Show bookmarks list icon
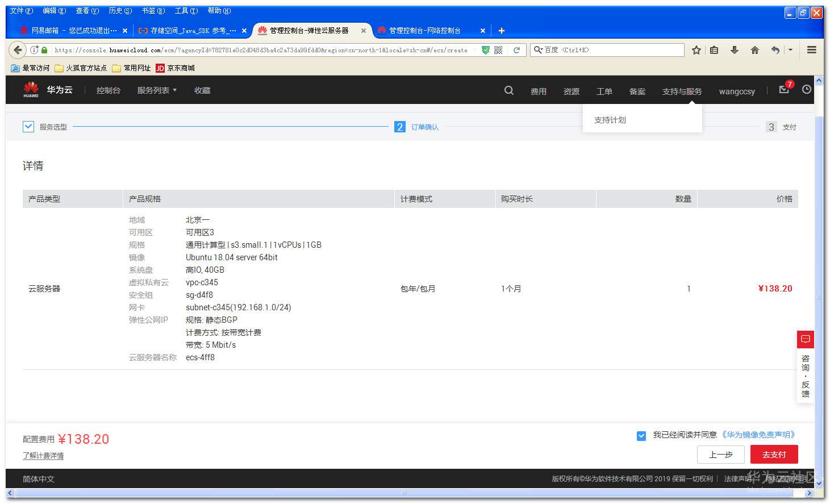This screenshot has height=504, width=830. click(714, 50)
